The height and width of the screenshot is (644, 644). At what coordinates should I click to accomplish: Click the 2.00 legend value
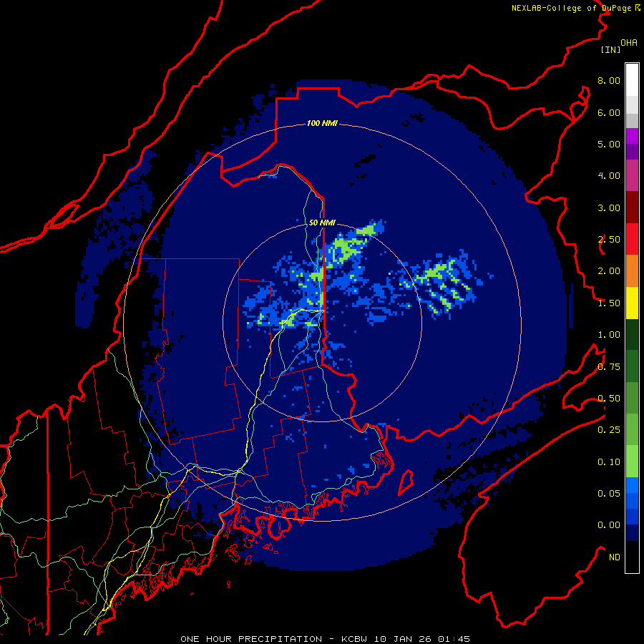[x=609, y=271]
